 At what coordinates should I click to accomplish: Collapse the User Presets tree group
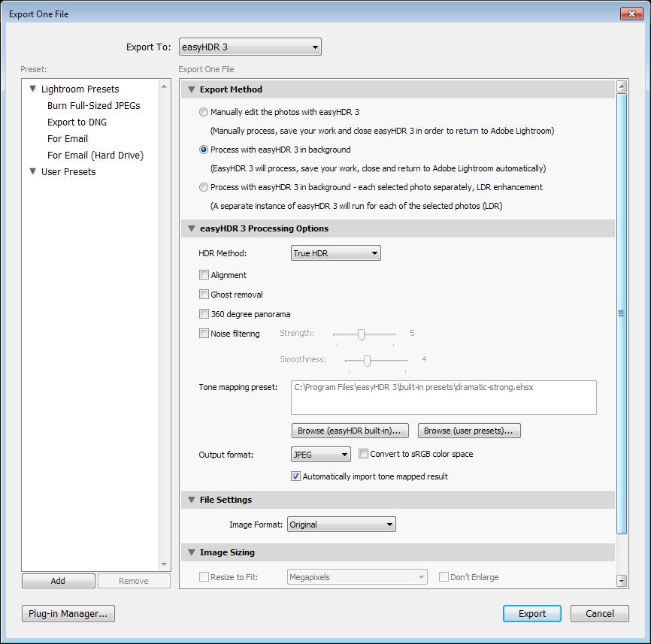tap(33, 171)
